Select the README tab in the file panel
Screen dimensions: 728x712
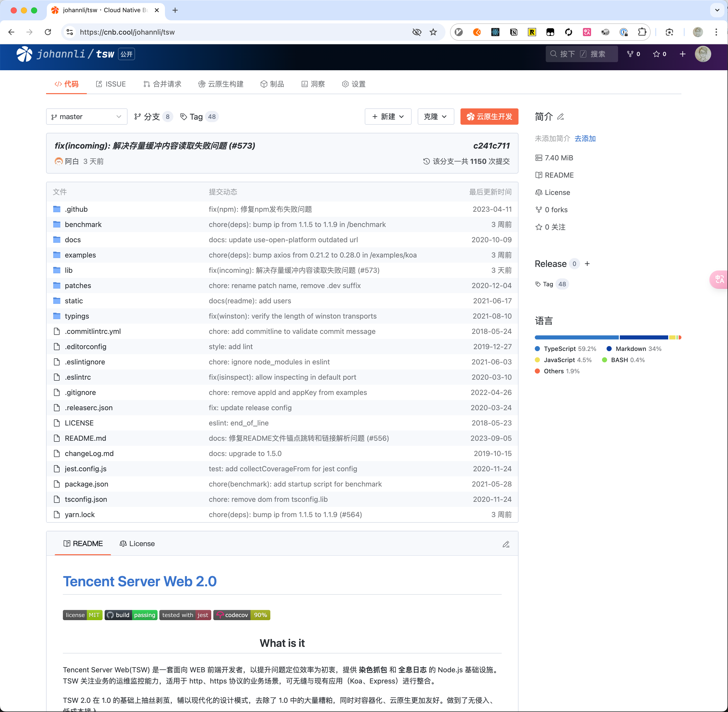coord(83,544)
